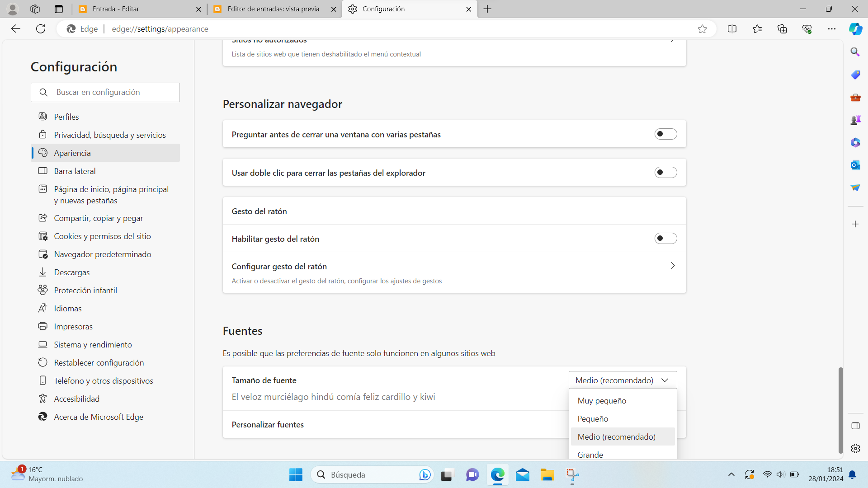Click the split screen icon
Viewport: 868px width, 488px height.
(732, 29)
